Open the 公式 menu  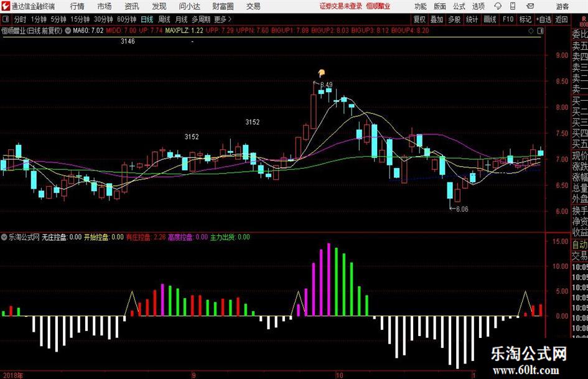click(459, 6)
